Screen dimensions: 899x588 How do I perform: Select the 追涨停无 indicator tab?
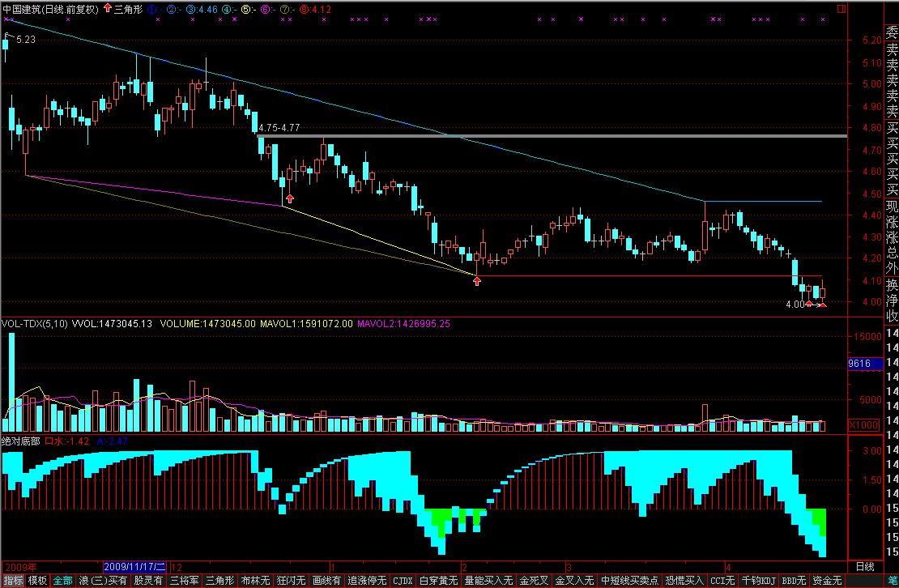pyautogui.click(x=367, y=582)
